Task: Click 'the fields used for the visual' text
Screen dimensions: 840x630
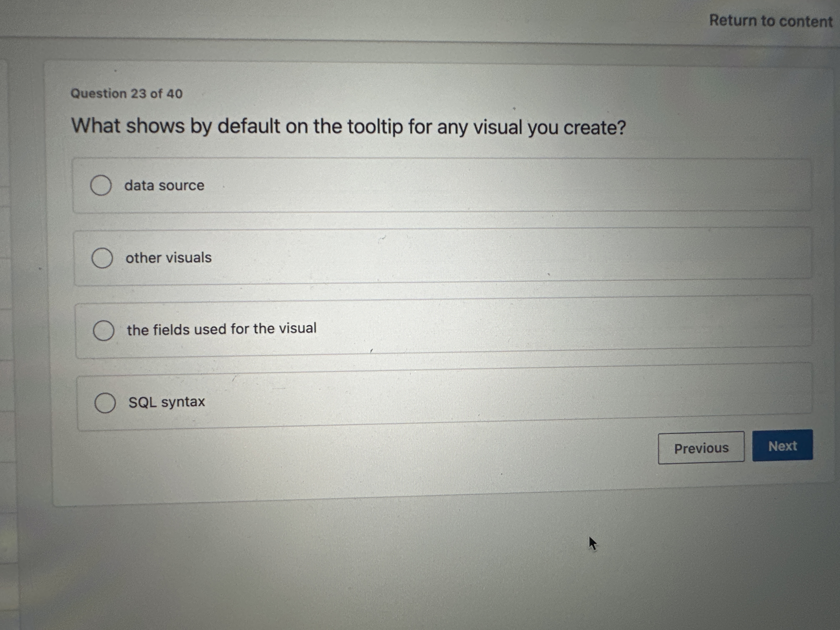Action: (x=221, y=329)
